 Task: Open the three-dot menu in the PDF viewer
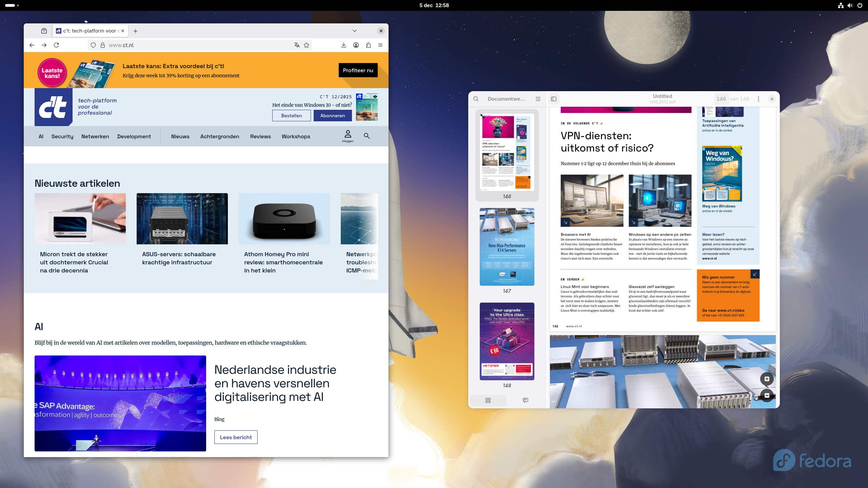(758, 99)
